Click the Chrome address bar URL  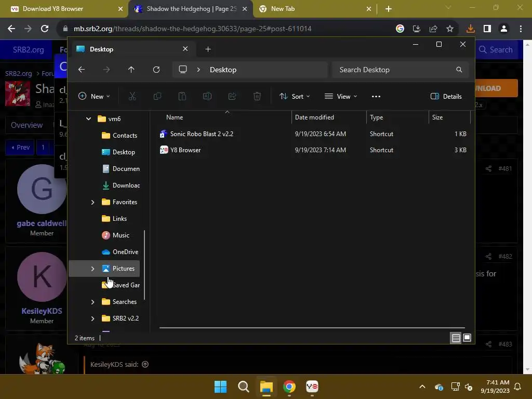192,29
